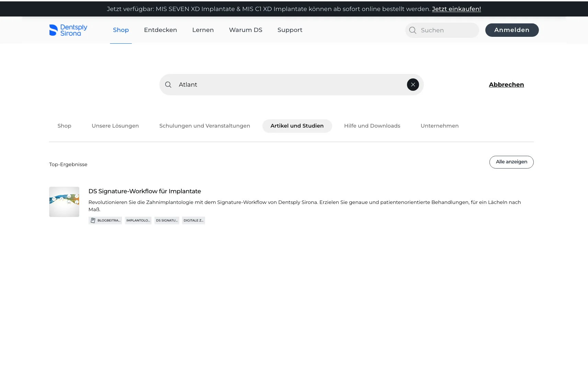Click the Anmelden button
Viewport: 588px width, 368px height.
pos(512,30)
